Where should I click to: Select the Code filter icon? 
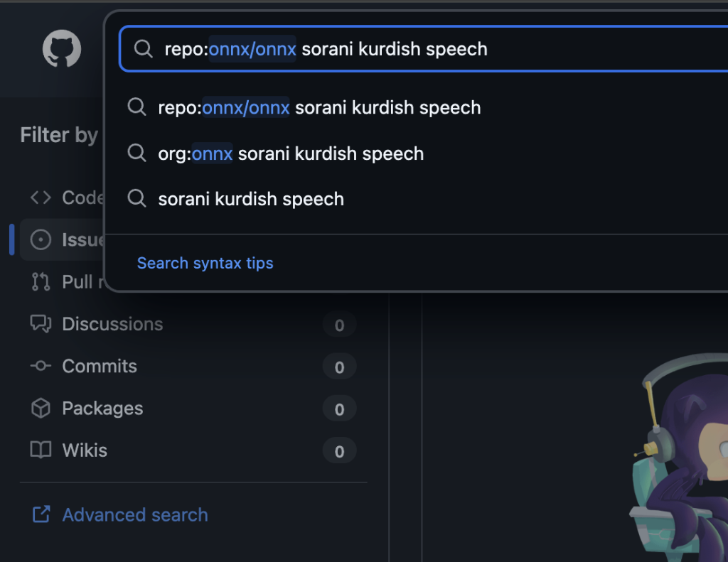41,198
